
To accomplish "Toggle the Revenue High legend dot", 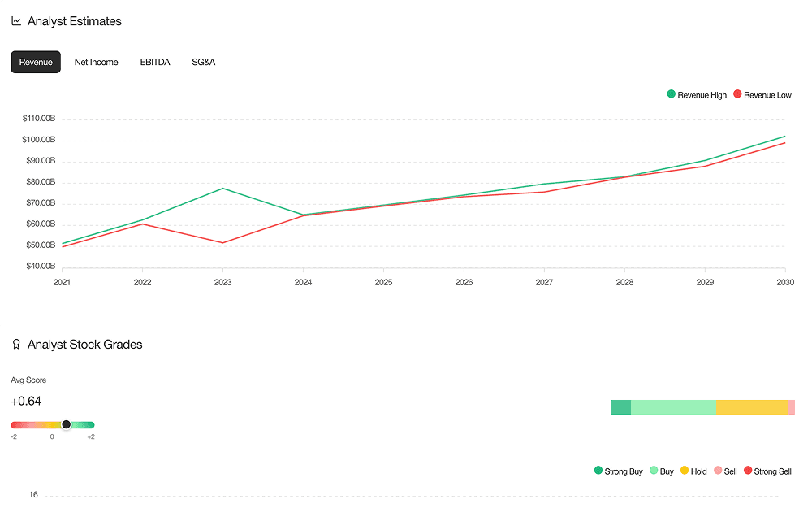I will (x=672, y=94).
